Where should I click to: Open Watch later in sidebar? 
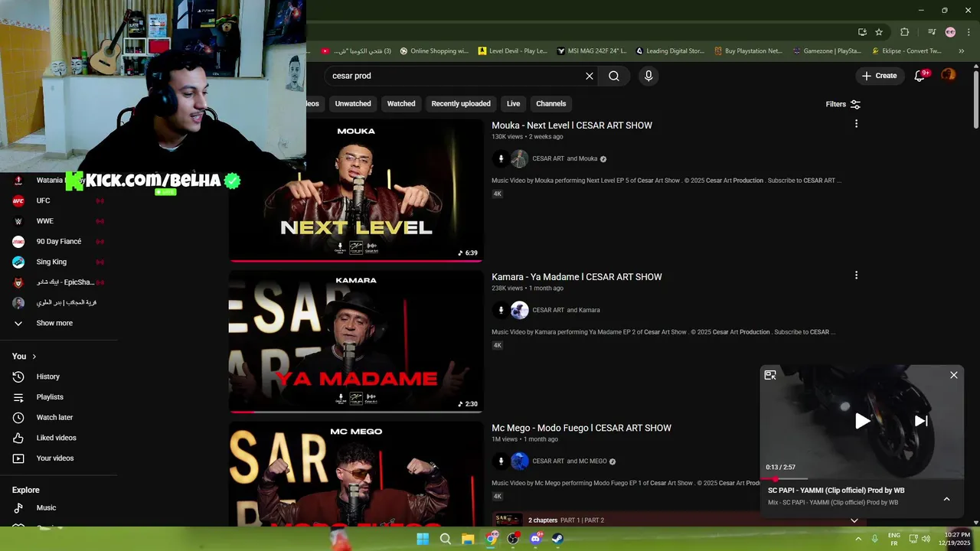point(54,418)
